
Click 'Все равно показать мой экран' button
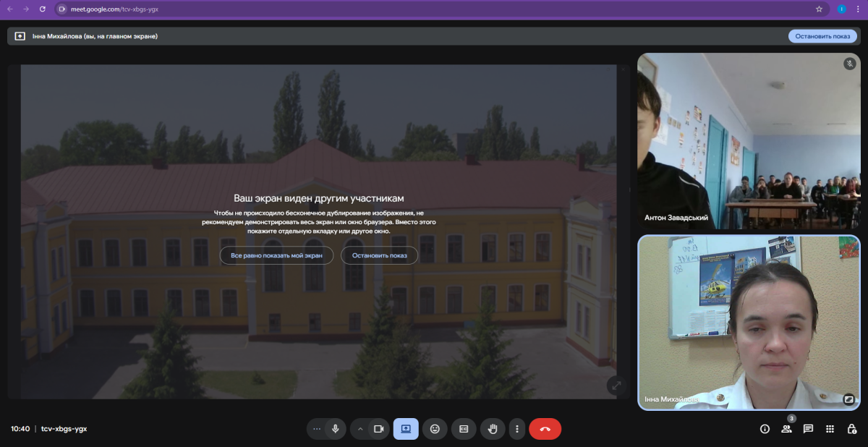pyautogui.click(x=276, y=255)
